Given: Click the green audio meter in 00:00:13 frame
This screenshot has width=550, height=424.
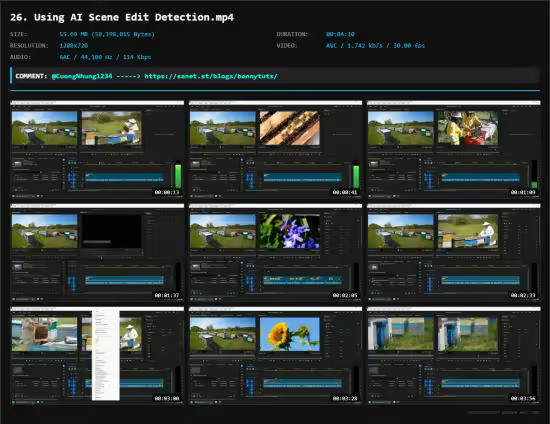Looking at the screenshot, I should click(178, 175).
